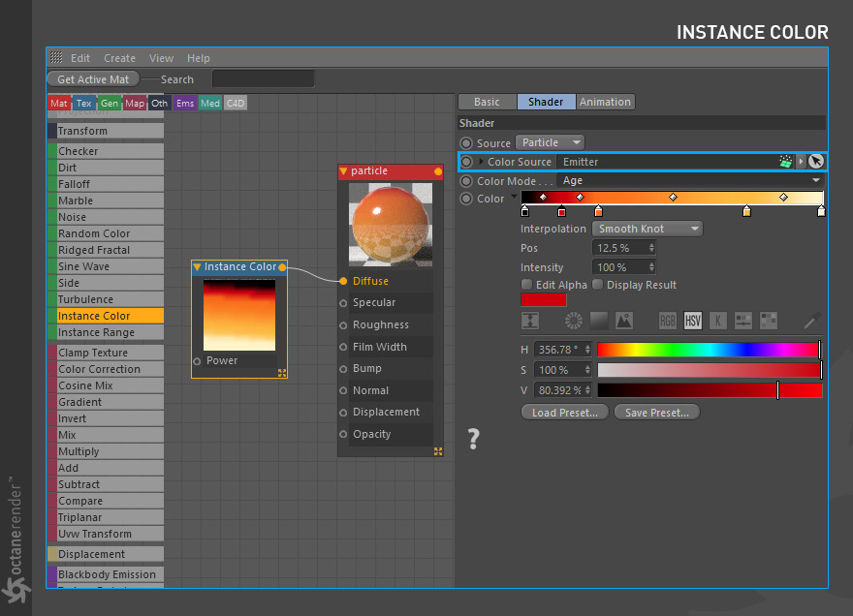Edit the Pos value field
Screen dimensions: 853x616
pos(618,247)
